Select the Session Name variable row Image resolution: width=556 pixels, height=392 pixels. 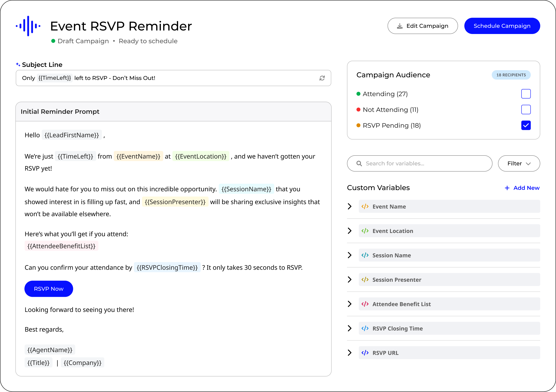point(449,255)
